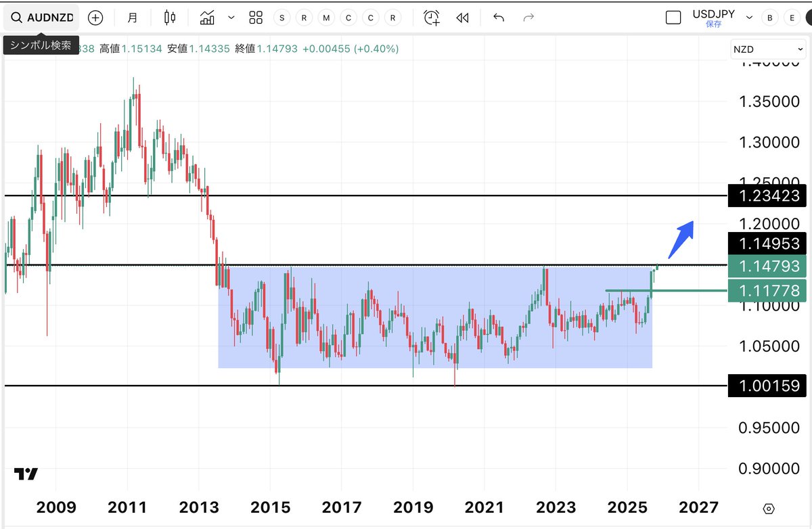The image size is (812, 529).
Task: Open the layout setup square icon
Action: pos(673,18)
